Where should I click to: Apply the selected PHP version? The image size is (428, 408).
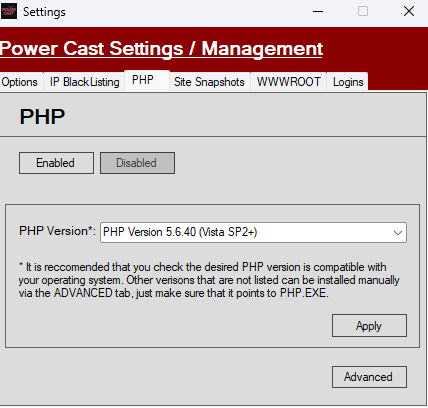(x=369, y=326)
